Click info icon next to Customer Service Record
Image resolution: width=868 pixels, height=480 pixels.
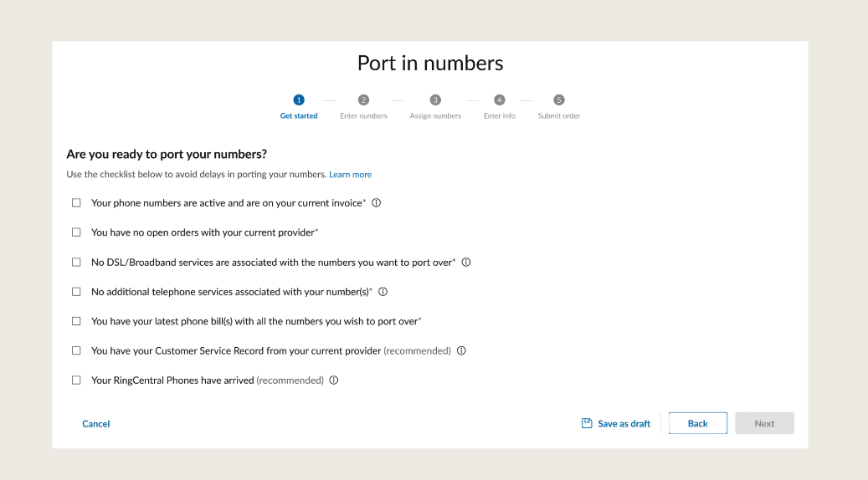click(461, 350)
